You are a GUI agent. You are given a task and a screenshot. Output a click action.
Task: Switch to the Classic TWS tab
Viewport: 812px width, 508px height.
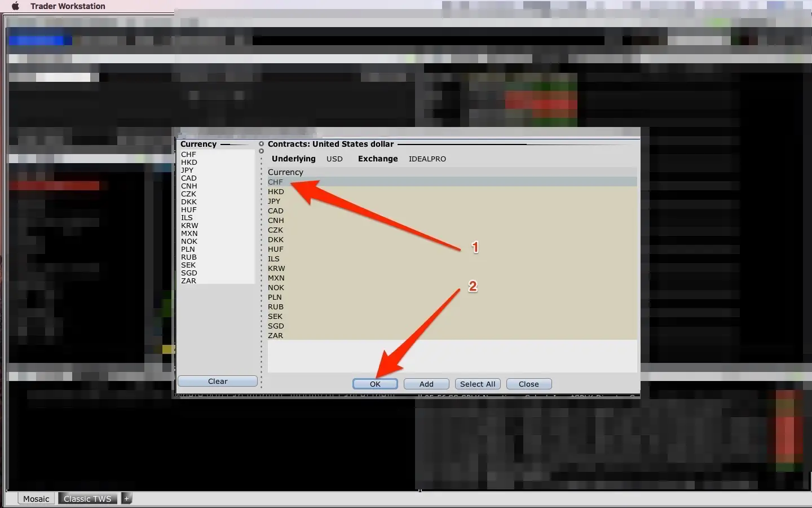pos(87,499)
